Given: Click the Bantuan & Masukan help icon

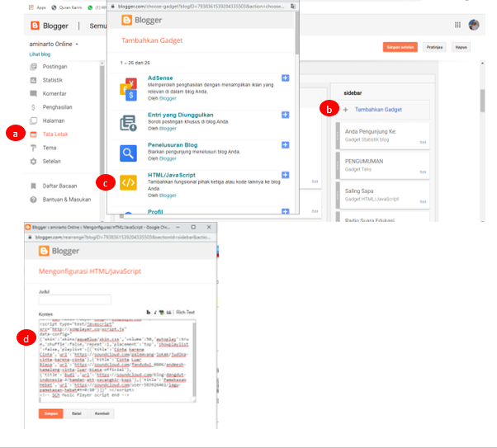Looking at the screenshot, I should 33,200.
